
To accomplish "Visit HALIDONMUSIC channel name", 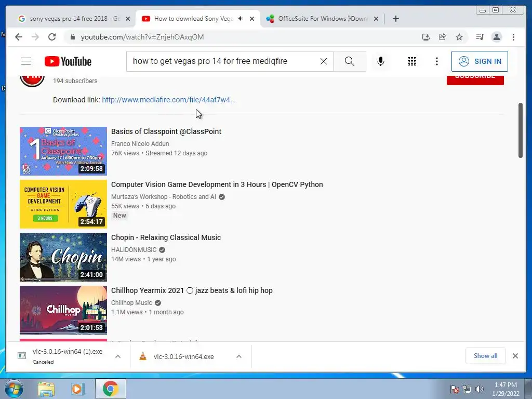I will tap(134, 250).
